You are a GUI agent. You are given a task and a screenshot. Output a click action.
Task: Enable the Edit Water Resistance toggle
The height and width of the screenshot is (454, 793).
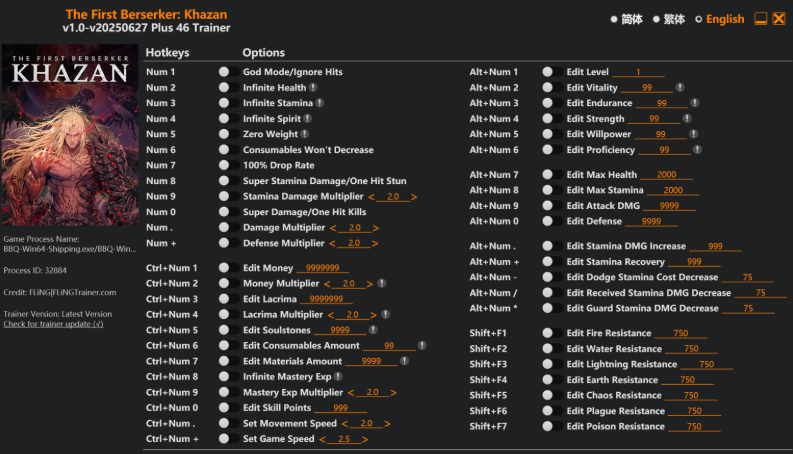[552, 348]
